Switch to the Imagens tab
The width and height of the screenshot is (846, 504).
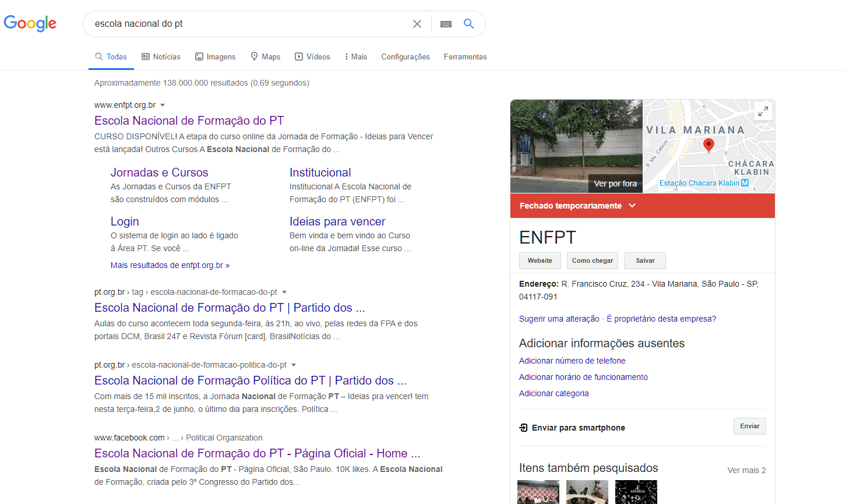(215, 57)
